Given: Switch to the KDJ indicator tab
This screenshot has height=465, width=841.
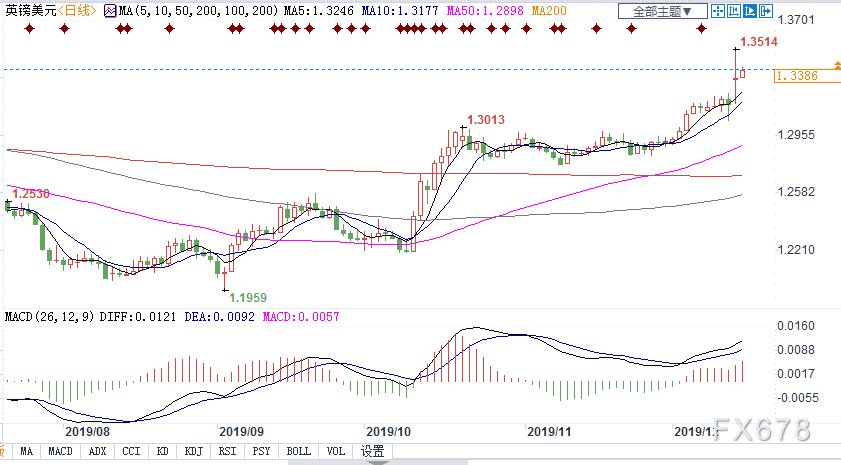Looking at the screenshot, I should [x=194, y=451].
